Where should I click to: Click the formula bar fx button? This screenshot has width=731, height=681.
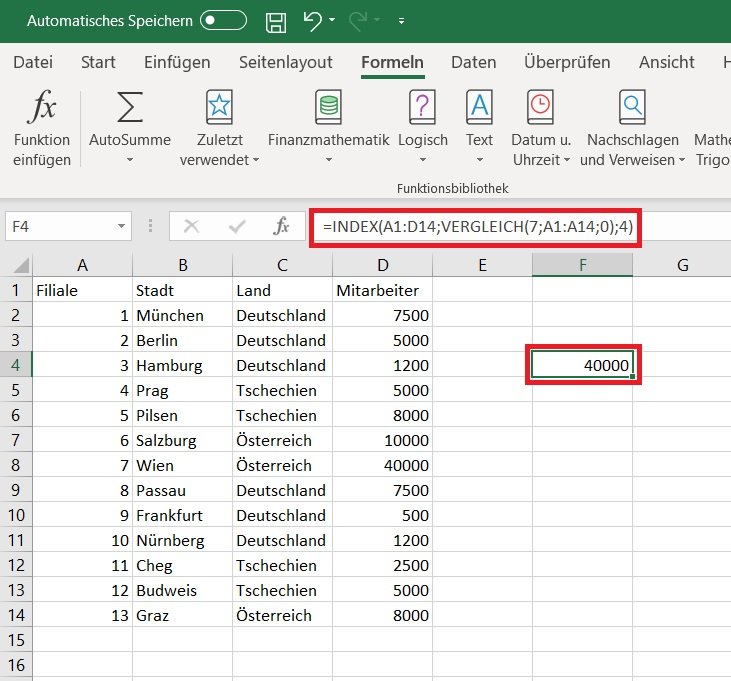tap(282, 226)
